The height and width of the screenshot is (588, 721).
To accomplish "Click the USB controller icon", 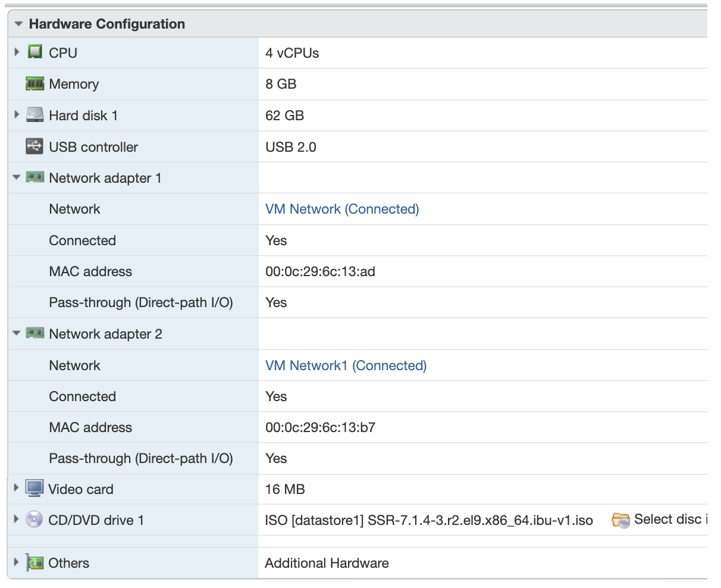I will [35, 146].
